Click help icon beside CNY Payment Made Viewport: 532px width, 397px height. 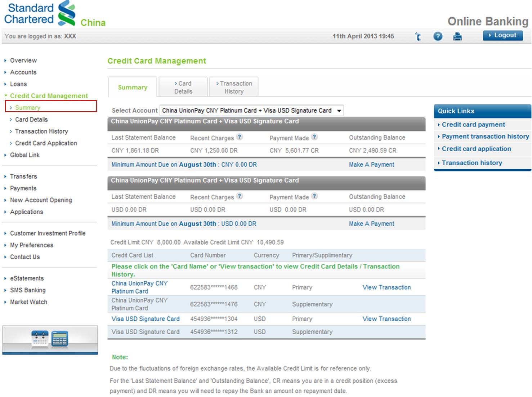(x=314, y=137)
